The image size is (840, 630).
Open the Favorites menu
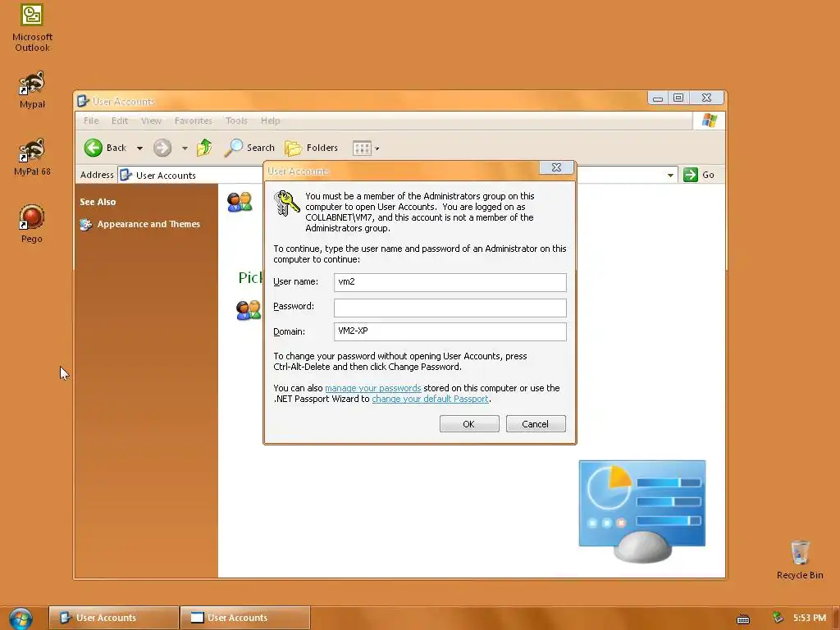193,121
